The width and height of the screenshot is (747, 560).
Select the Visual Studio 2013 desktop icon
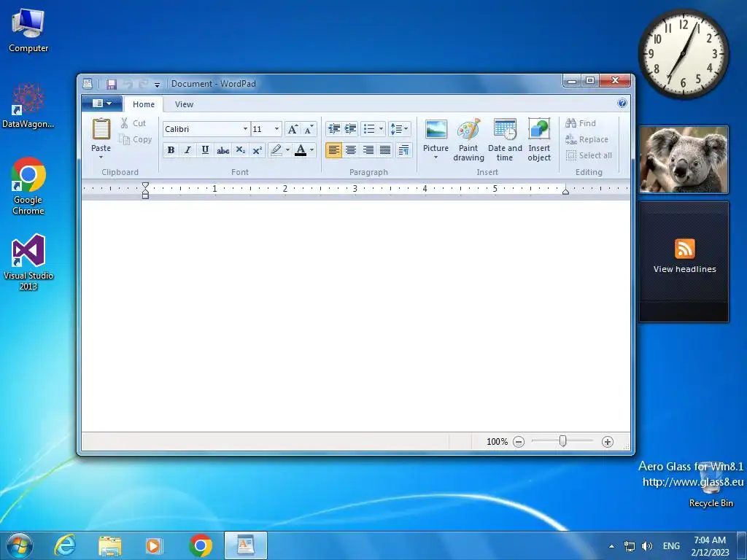(28, 262)
